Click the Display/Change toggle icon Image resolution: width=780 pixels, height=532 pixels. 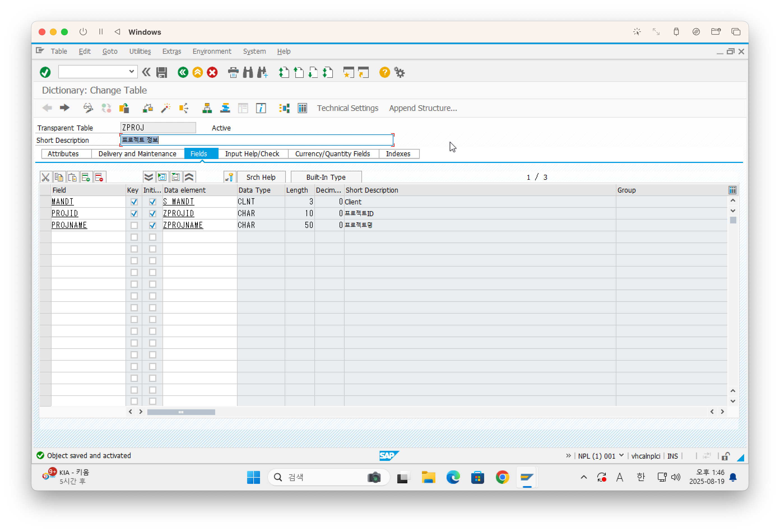point(88,108)
